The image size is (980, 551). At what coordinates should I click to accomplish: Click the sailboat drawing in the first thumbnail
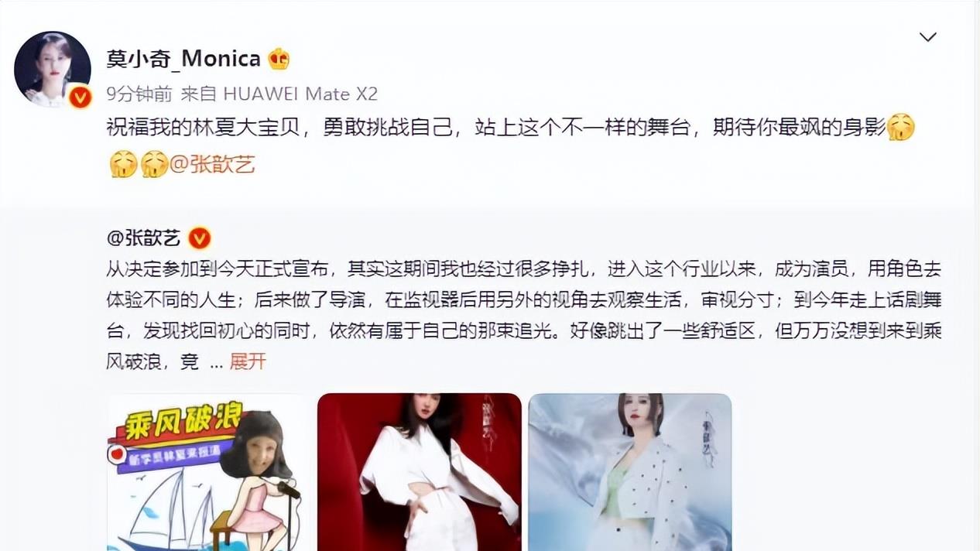pyautogui.click(x=166, y=511)
